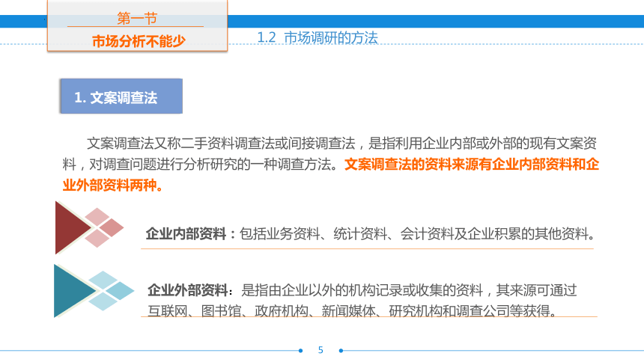Click the text 包括业务资料、统计资料、会计资料
The height and width of the screenshot is (362, 644).
[x=417, y=234]
